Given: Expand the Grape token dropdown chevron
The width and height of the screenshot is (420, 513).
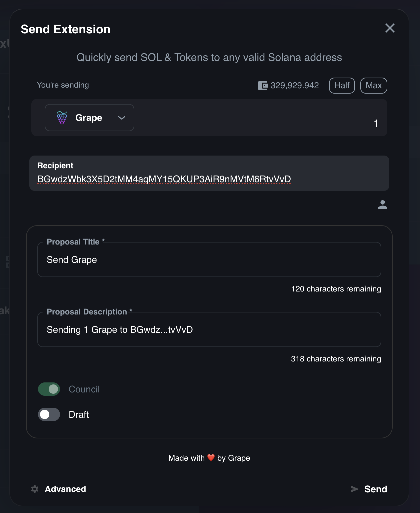Looking at the screenshot, I should coord(122,118).
